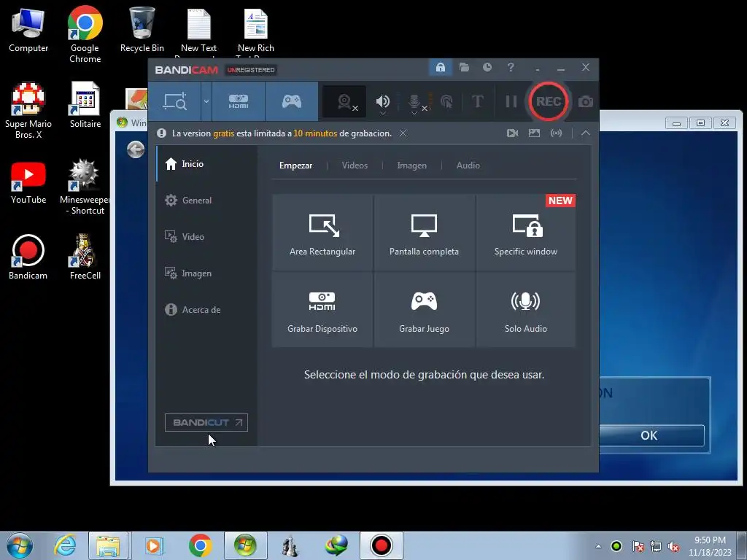Viewport: 747px width, 560px height.
Task: Open the Video settings sidebar item
Action: [206, 237]
